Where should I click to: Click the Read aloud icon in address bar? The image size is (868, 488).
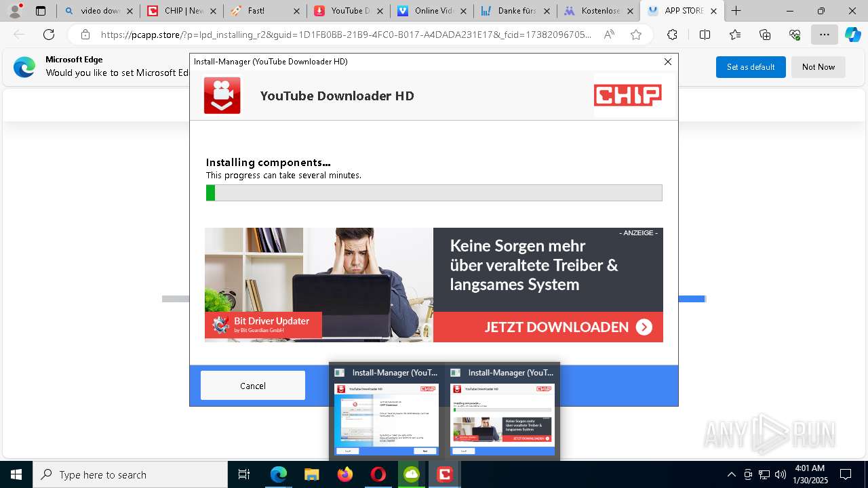tap(609, 35)
